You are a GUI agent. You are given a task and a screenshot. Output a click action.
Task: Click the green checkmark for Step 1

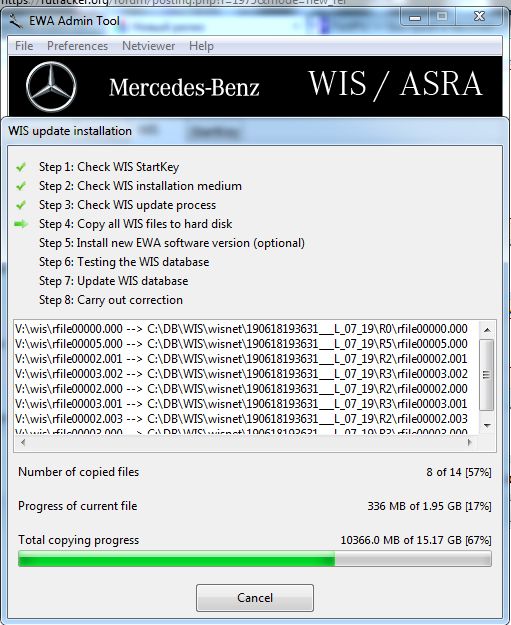[21, 167]
